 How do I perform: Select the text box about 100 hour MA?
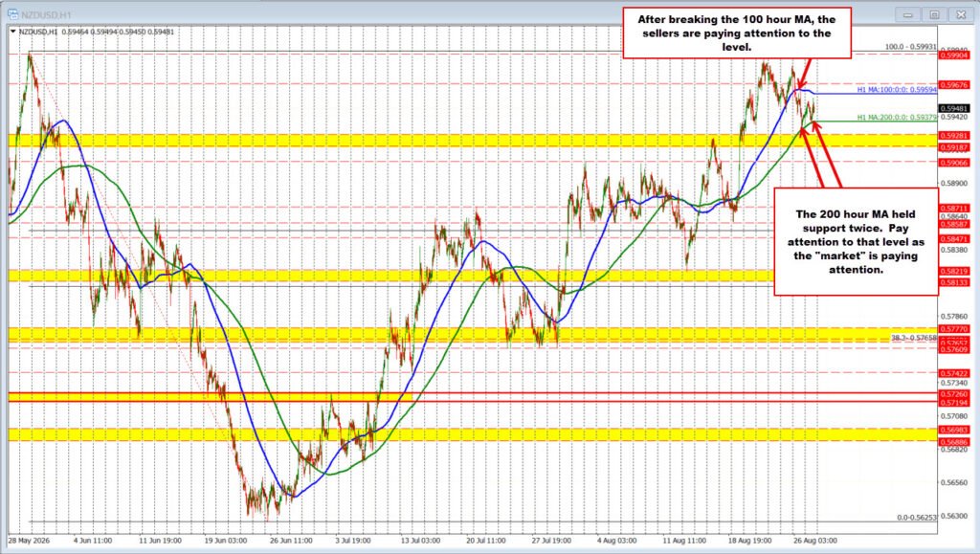coord(737,33)
